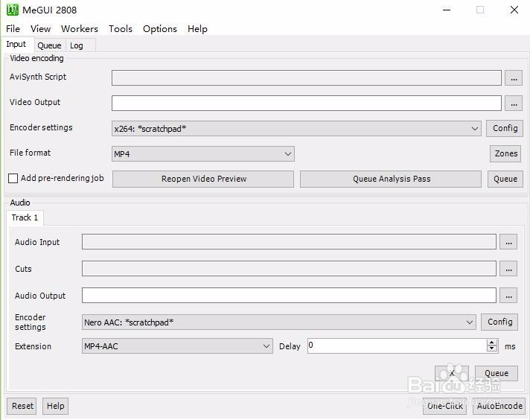Decrease Delay with down arrow

pos(492,349)
